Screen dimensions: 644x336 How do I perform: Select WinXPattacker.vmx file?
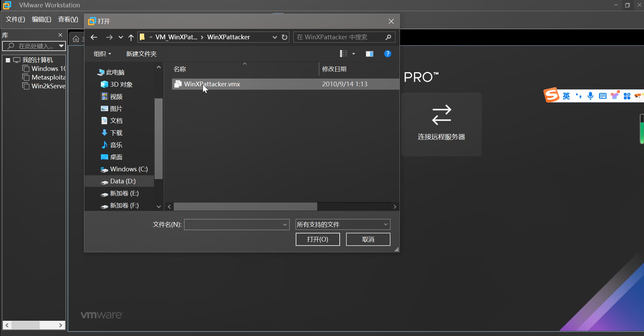pos(286,84)
